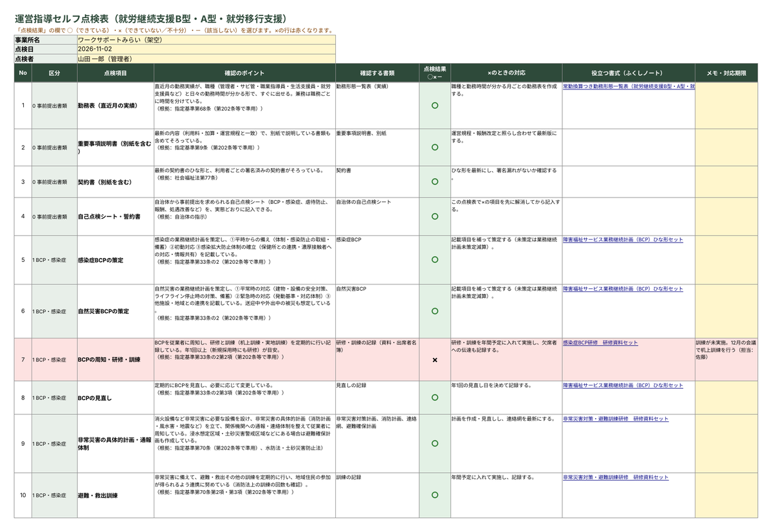
Task: Open the BCP ひな形セット link in the BCPの見直し row
Action: [x=623, y=385]
